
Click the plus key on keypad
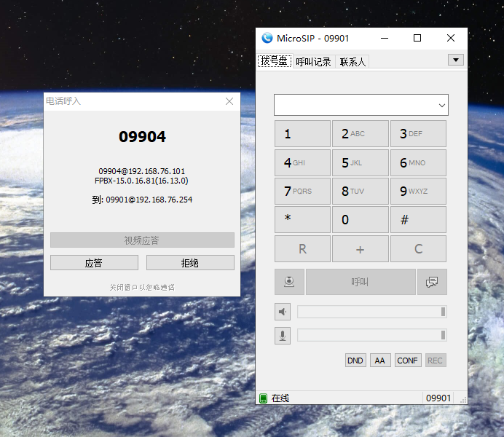pos(361,248)
